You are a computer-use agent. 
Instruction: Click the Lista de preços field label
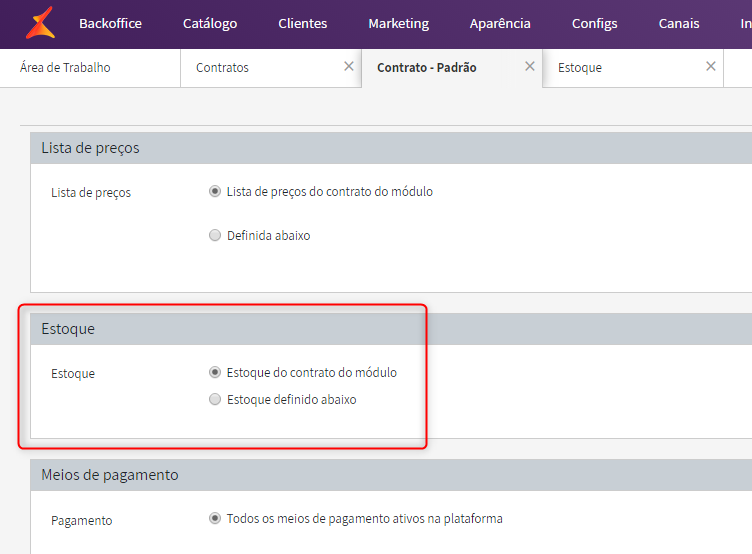(x=91, y=193)
